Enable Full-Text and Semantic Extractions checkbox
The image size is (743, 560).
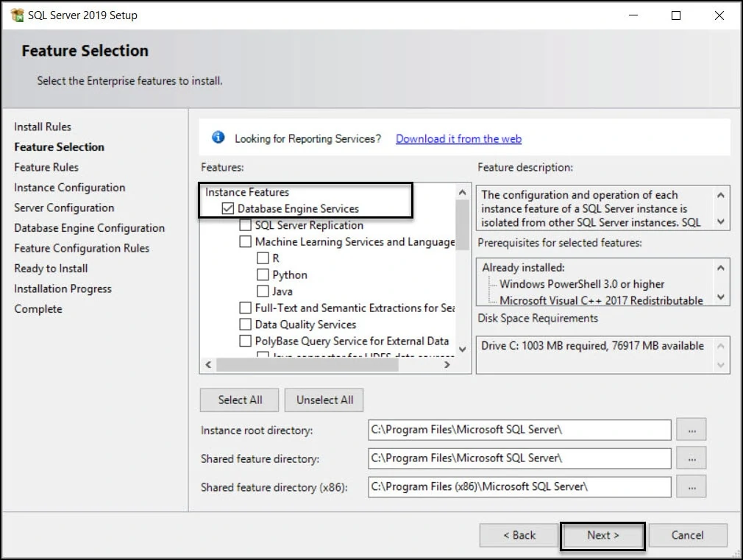[245, 308]
